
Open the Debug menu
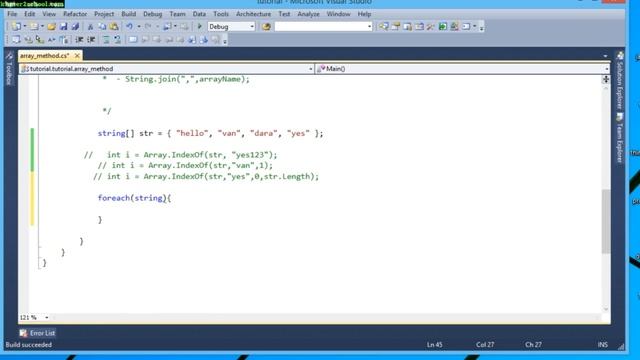[152, 14]
